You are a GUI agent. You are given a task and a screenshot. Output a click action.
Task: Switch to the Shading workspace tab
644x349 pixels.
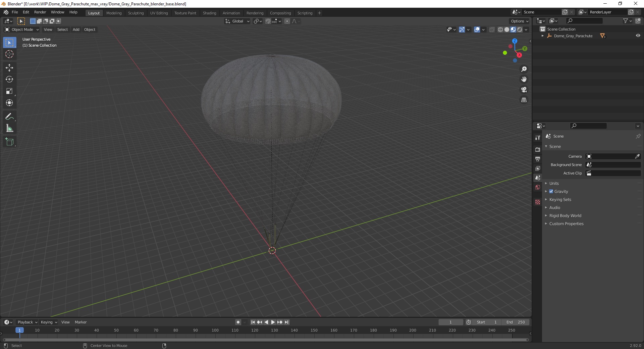tap(209, 13)
